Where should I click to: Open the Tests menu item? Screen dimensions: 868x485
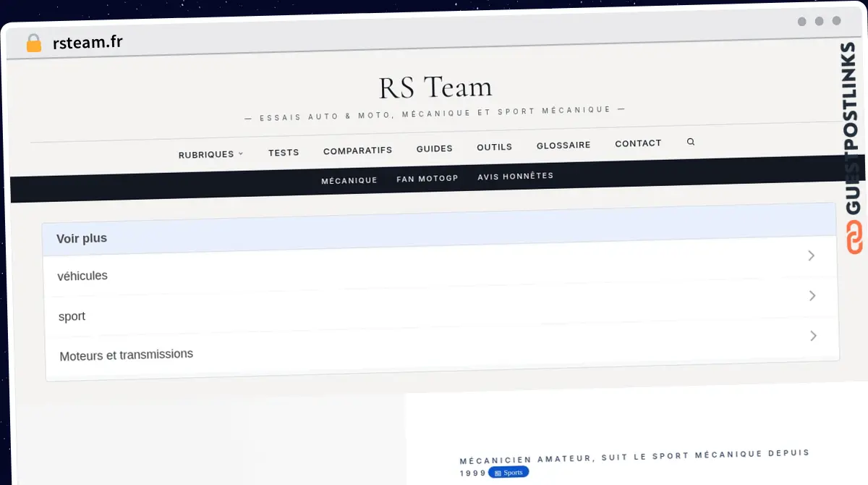click(x=284, y=152)
